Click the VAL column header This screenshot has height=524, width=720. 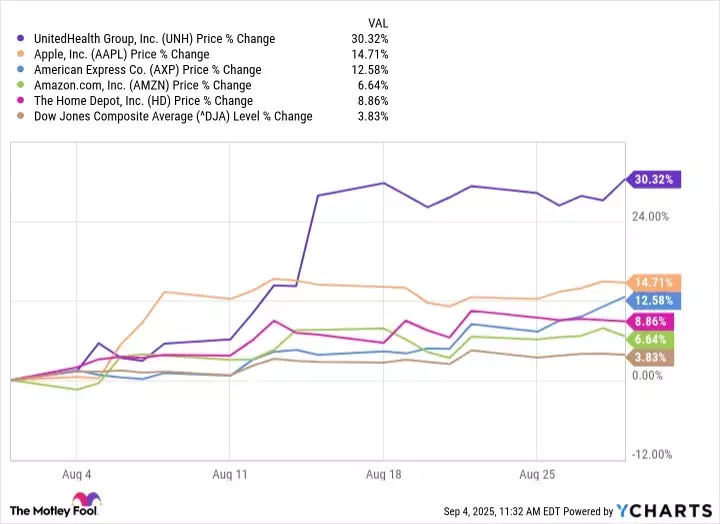coord(377,22)
